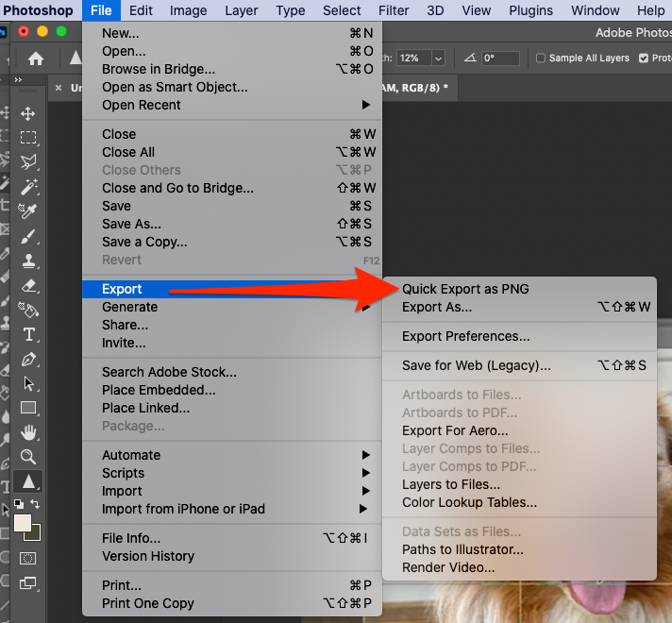Viewport: 672px width, 623px height.
Task: Choose Quick Export as PNG
Action: point(519,289)
